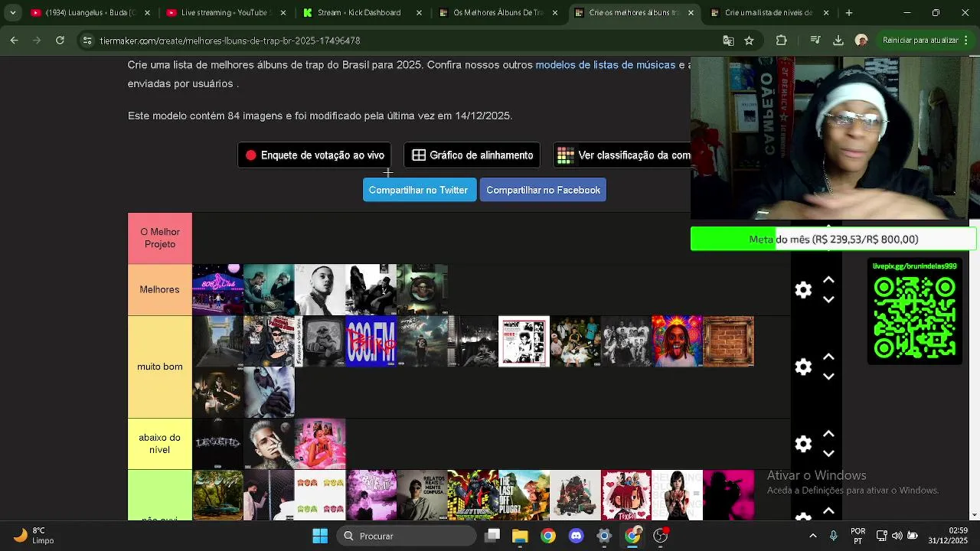The width and height of the screenshot is (980, 551).
Task: Follow modelos de listas de músicas link
Action: 605,65
